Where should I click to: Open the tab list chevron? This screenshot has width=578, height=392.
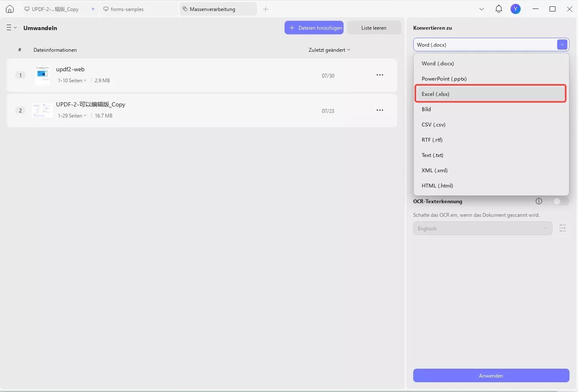tap(482, 9)
